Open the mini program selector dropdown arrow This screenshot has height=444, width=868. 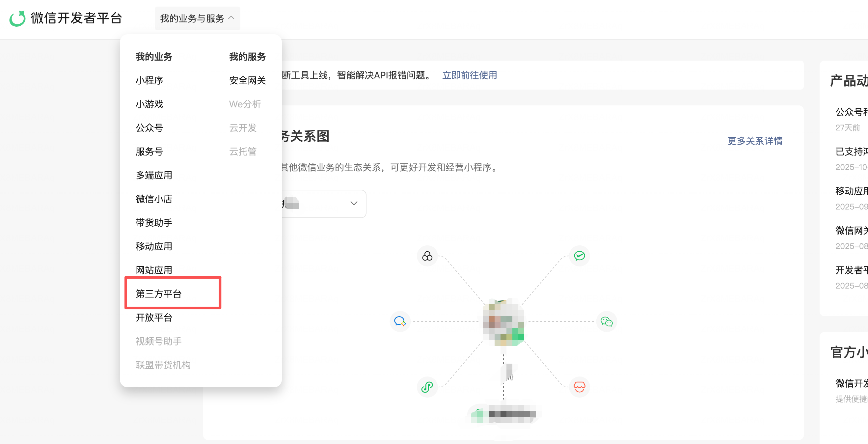pyautogui.click(x=353, y=203)
